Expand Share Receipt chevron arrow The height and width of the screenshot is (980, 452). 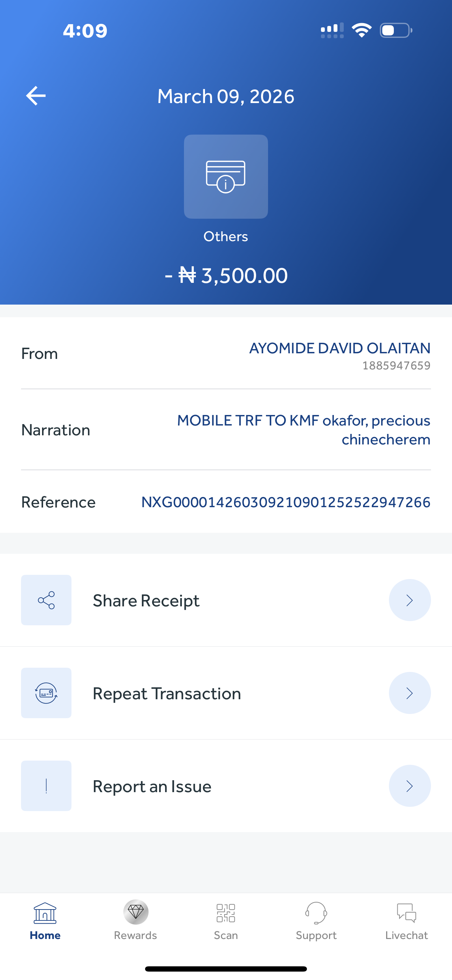[x=409, y=600]
